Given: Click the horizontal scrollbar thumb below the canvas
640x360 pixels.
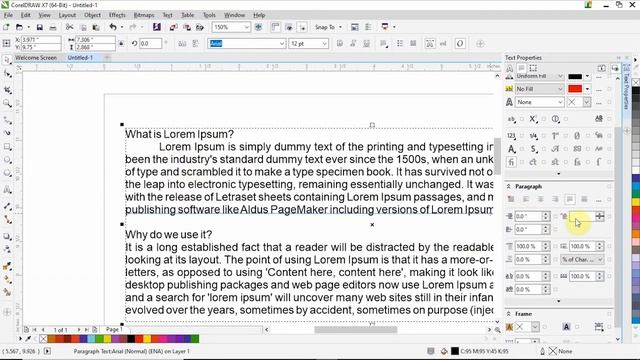Looking at the screenshot, I should coord(356,330).
